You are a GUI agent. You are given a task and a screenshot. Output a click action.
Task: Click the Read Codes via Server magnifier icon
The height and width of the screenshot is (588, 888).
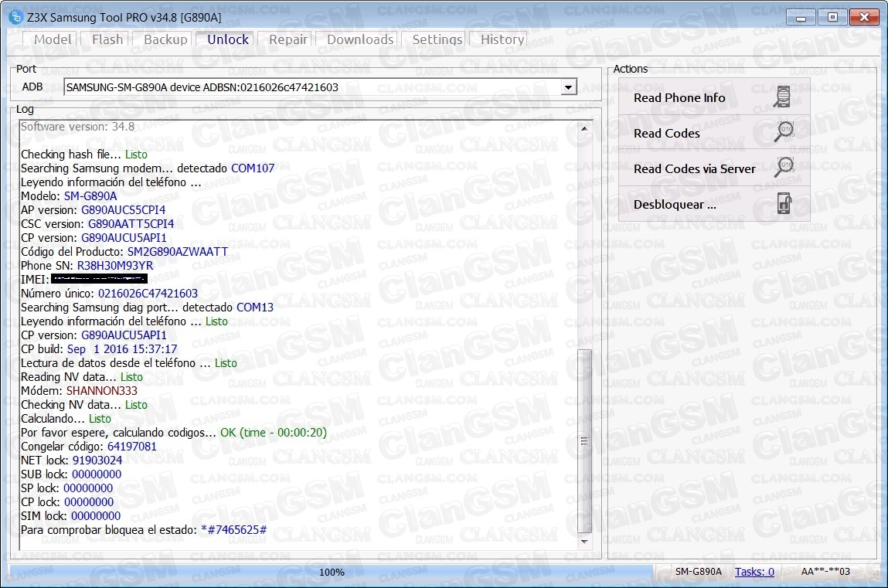pyautogui.click(x=784, y=168)
